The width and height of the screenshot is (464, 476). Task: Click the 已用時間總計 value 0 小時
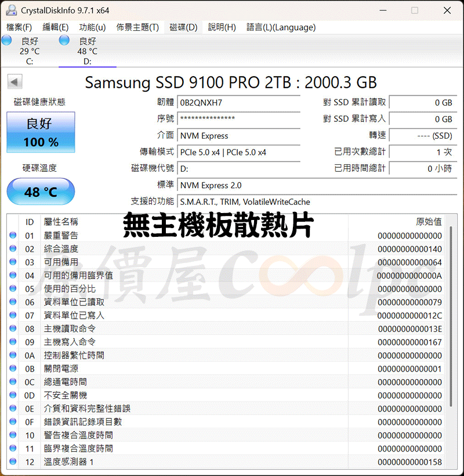click(423, 168)
